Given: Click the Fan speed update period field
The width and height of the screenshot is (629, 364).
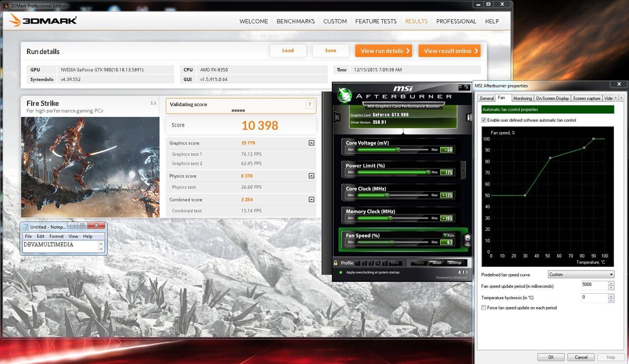Looking at the screenshot, I should tap(595, 284).
